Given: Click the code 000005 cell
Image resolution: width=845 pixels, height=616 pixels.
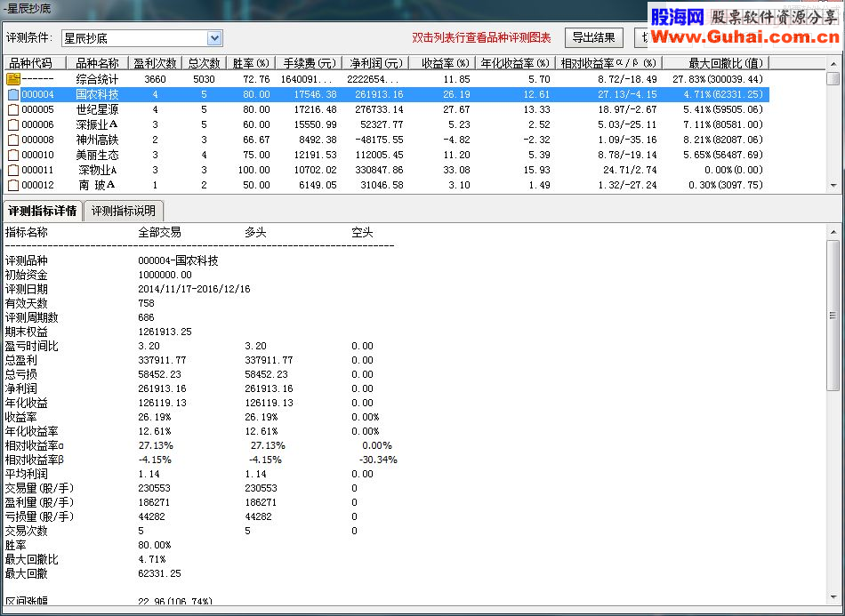Looking at the screenshot, I should click(x=37, y=110).
